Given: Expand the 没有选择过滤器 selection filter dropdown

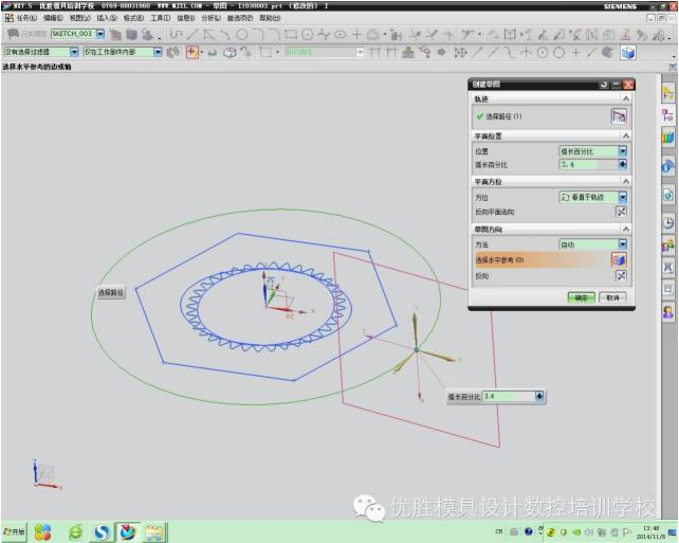Looking at the screenshot, I should coord(73,52).
